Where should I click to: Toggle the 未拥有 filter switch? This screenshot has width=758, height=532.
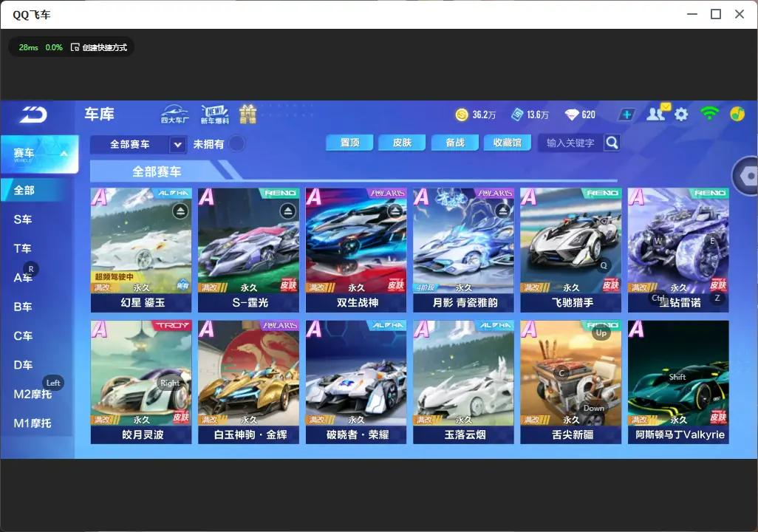point(237,143)
